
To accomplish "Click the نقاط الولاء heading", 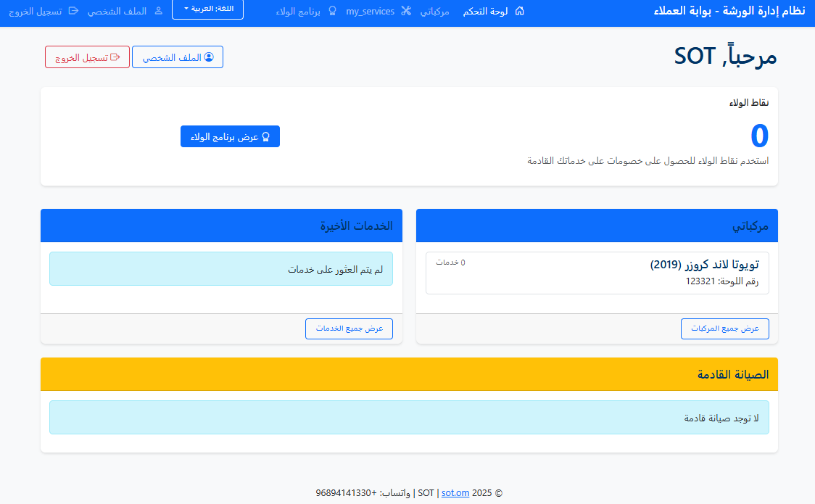I will [x=749, y=103].
